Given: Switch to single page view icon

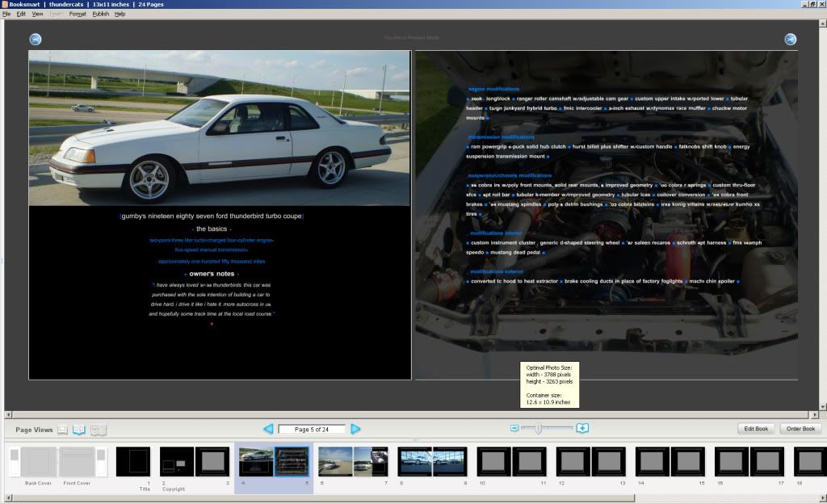Looking at the screenshot, I should pos(62,430).
